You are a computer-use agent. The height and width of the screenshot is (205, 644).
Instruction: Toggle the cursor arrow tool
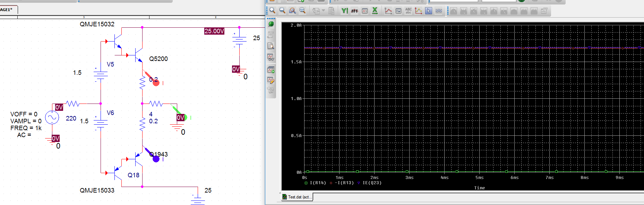coord(429,11)
